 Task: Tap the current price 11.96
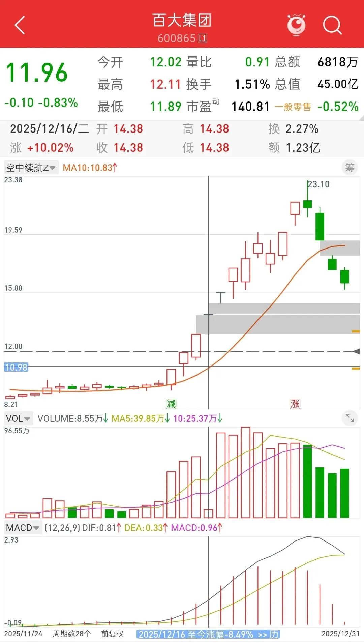(x=37, y=72)
